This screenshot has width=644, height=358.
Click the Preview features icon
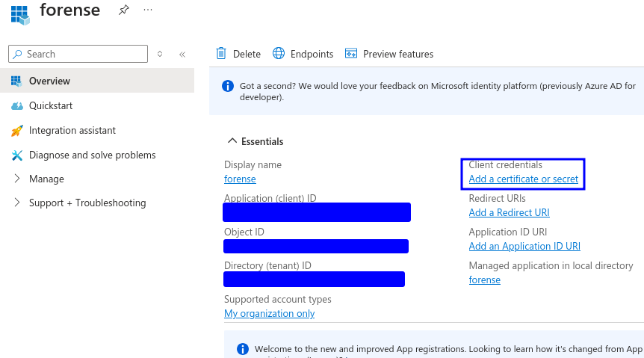(x=351, y=53)
